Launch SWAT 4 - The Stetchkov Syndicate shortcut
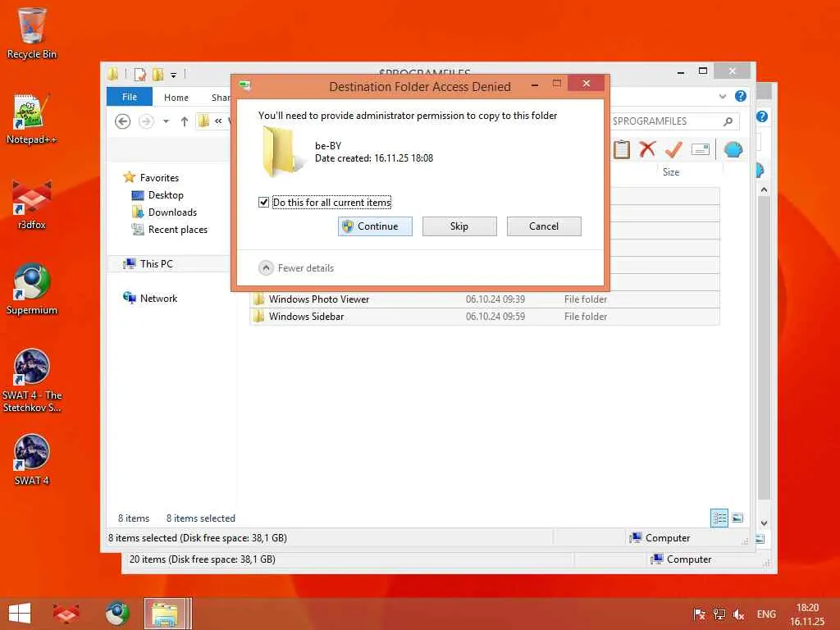The width and height of the screenshot is (840, 630). click(32, 381)
